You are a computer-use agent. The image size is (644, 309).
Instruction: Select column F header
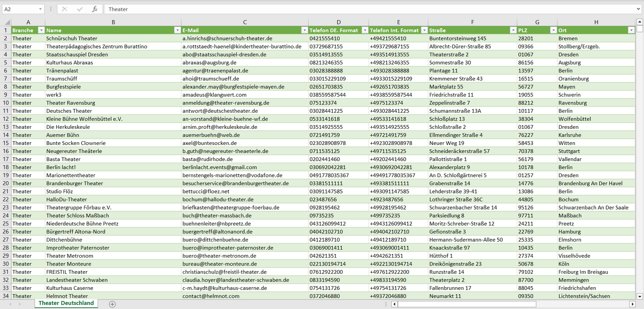click(472, 22)
